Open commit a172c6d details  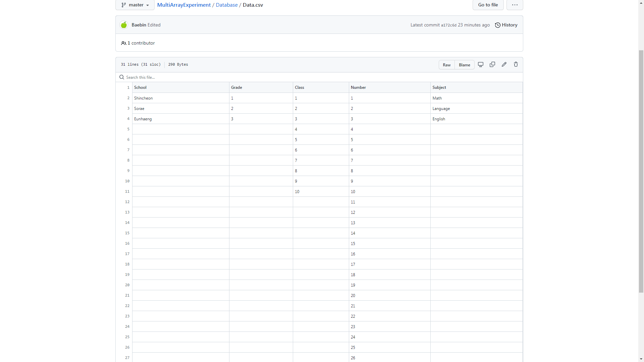click(449, 25)
